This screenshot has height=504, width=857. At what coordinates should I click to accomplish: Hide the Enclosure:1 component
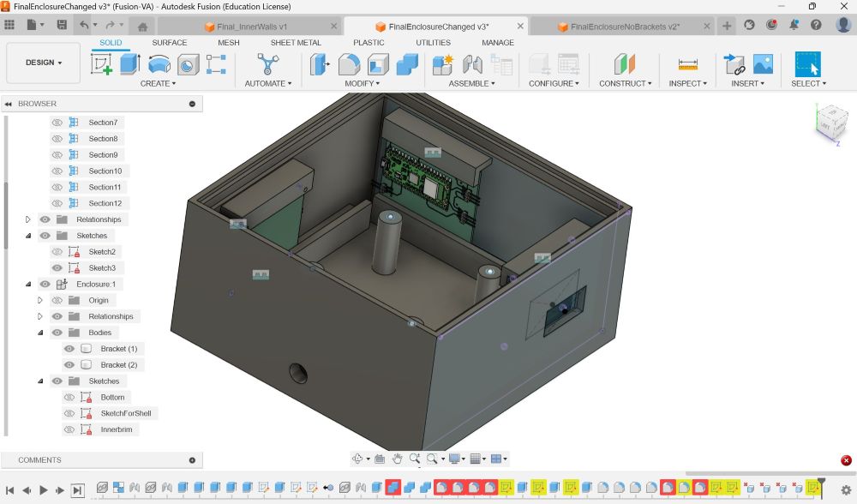coord(45,285)
